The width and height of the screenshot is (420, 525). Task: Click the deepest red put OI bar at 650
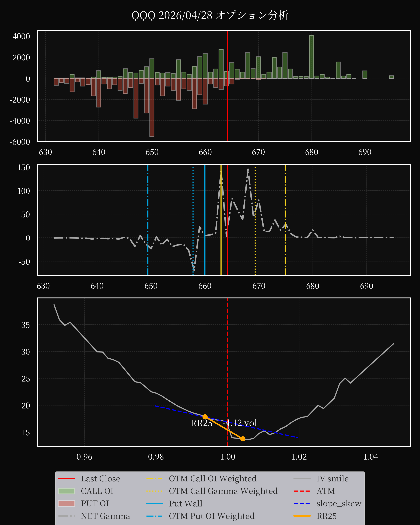pos(152,107)
